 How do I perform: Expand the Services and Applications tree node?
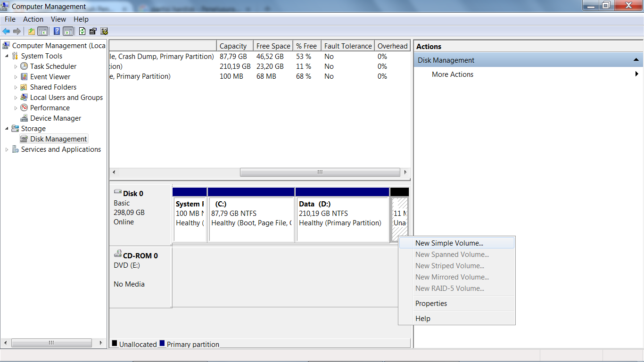point(6,149)
